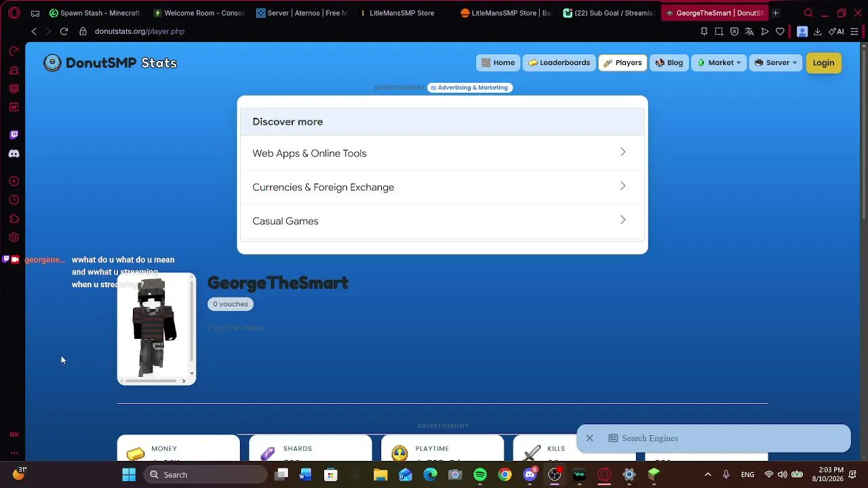Click the 0 vouches badge
This screenshot has height=488, width=868.
click(x=231, y=304)
